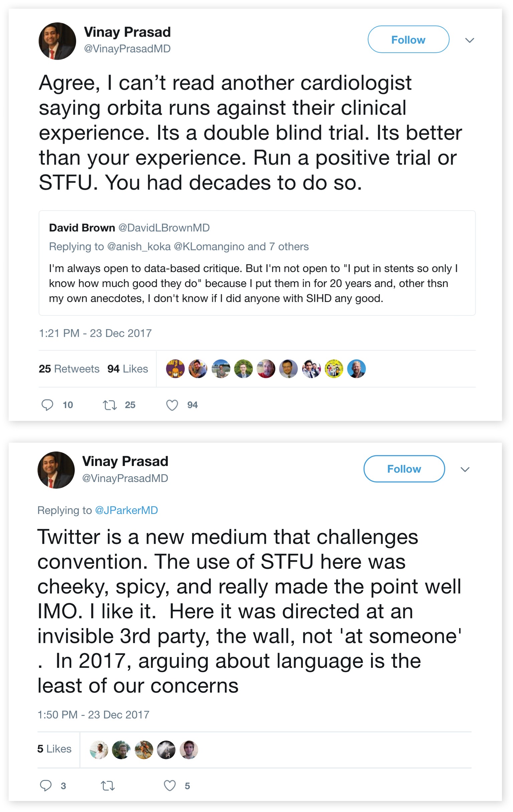Open Vinay Prasad avatar on first tweet
The height and width of the screenshot is (812, 513).
tap(57, 41)
